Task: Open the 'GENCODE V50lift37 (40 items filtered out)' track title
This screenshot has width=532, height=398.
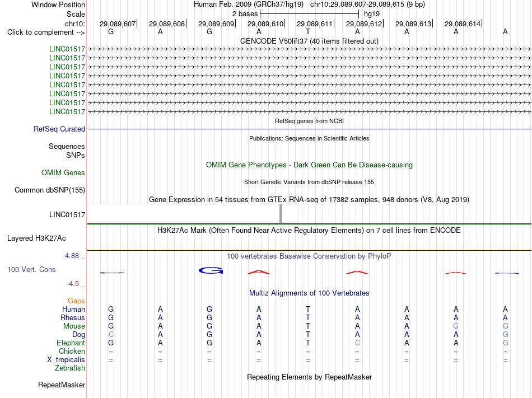Action: click(x=309, y=41)
